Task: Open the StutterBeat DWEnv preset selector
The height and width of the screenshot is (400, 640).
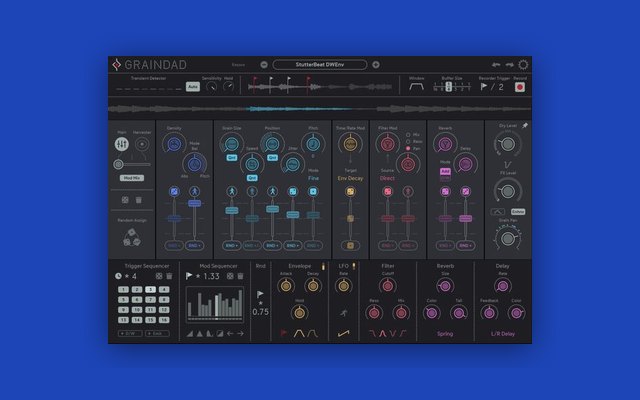Action: point(320,64)
